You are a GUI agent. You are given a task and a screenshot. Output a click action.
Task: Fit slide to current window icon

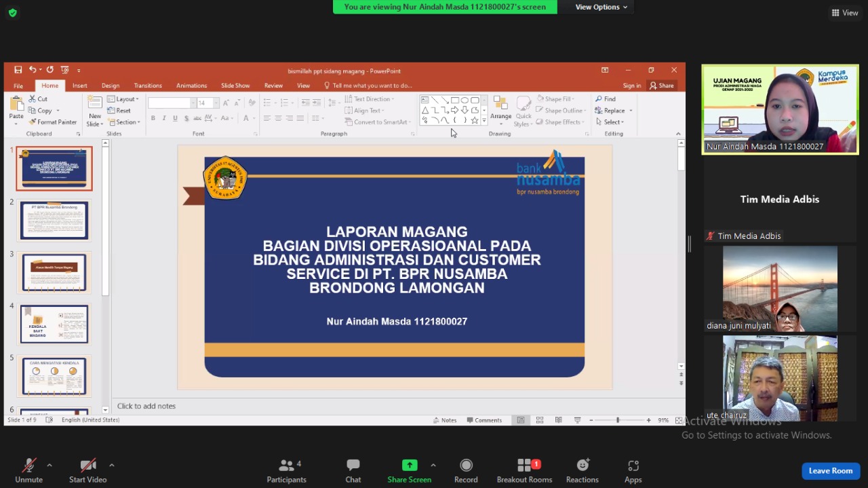(679, 420)
